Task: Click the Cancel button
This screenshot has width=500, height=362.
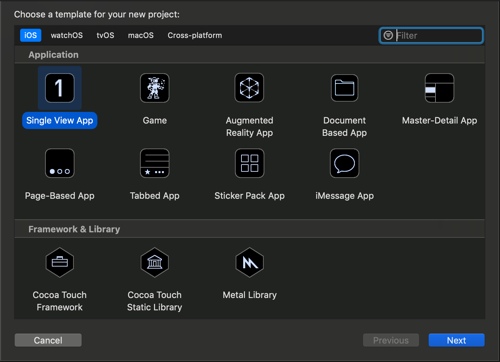Action: [48, 340]
